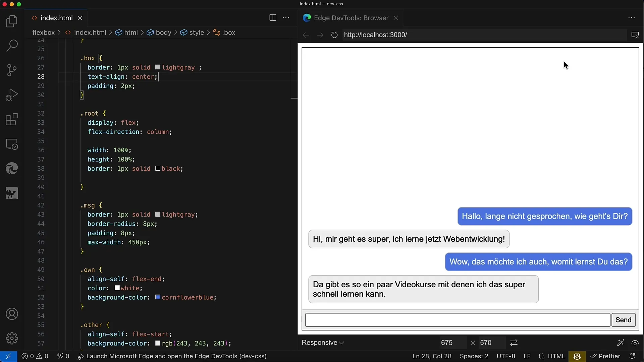Open the remote window indicator
The width and height of the screenshot is (644, 362).
pos(8,356)
